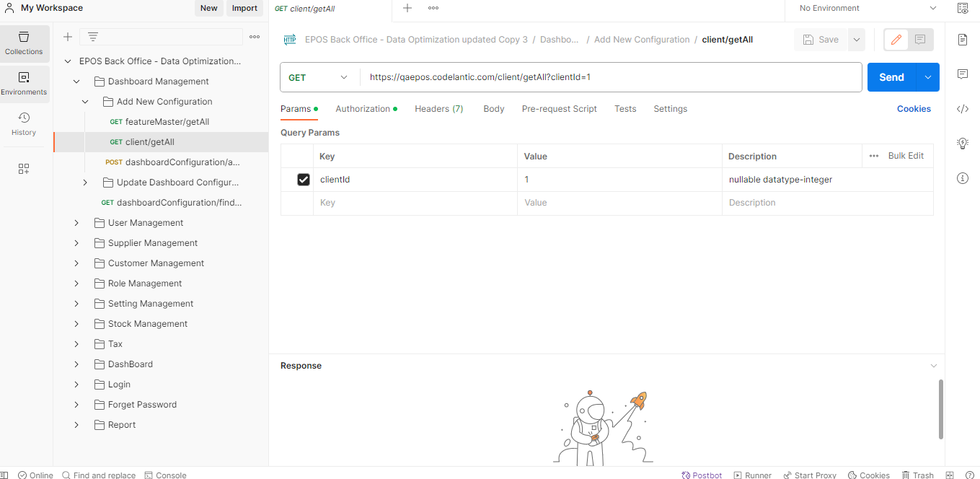The image size is (980, 479).
Task: Expand the Response panel chevron
Action: [x=934, y=366]
